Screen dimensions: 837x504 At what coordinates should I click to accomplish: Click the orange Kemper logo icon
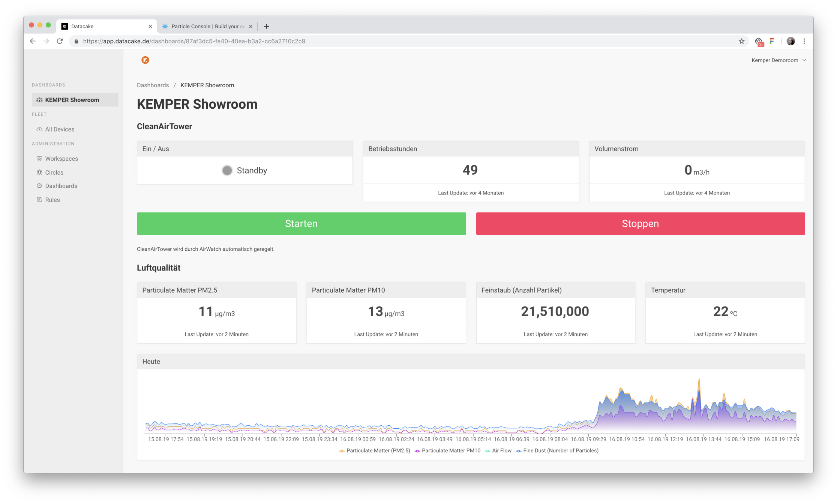coord(145,60)
